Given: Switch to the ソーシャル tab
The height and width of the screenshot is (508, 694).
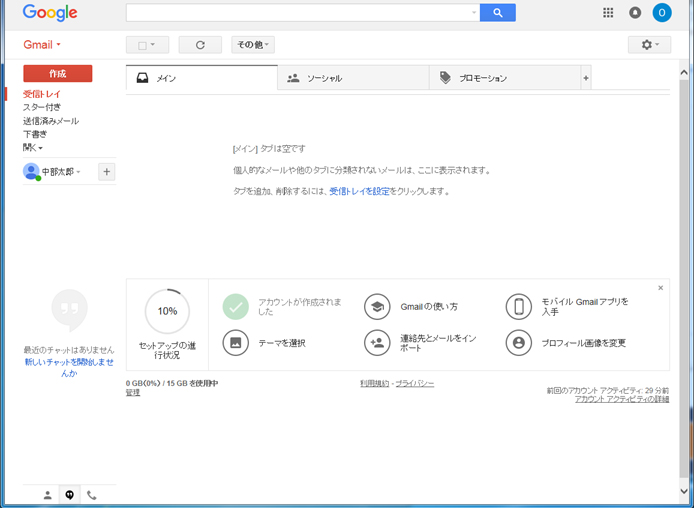Looking at the screenshot, I should pyautogui.click(x=353, y=78).
